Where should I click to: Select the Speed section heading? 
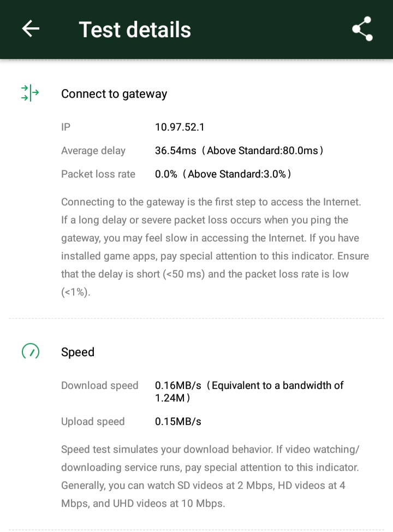coord(78,352)
